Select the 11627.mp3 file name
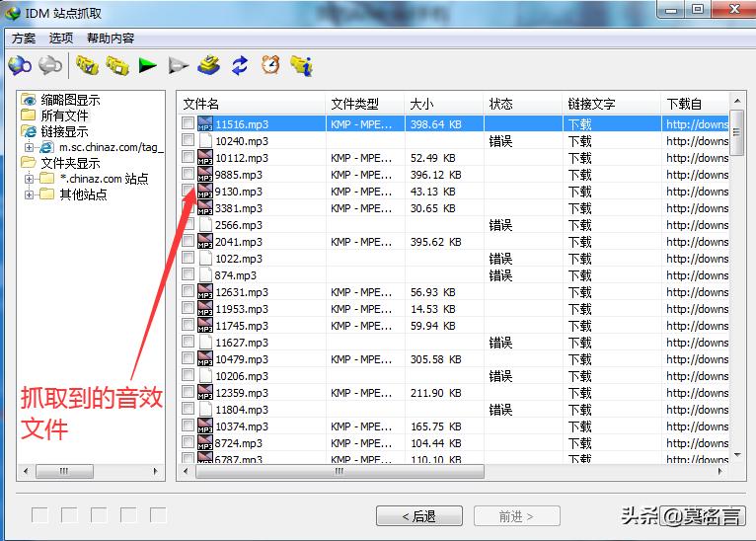 pyautogui.click(x=242, y=343)
